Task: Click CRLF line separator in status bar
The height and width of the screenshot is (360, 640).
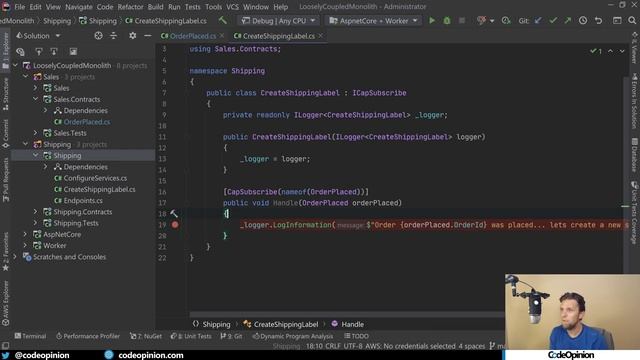Action: point(334,346)
